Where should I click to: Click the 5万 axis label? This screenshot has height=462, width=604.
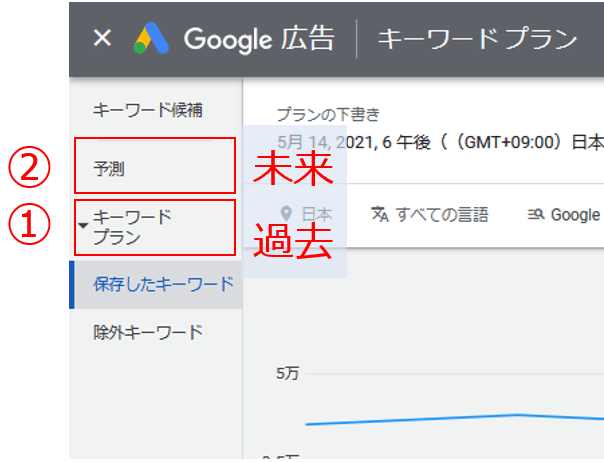click(x=287, y=373)
